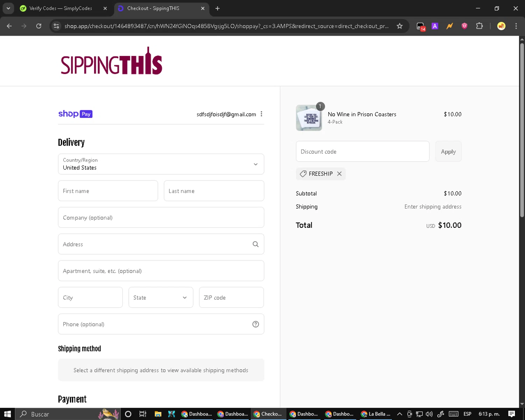Click the browser back arrow
This screenshot has height=420, width=525.
9,26
